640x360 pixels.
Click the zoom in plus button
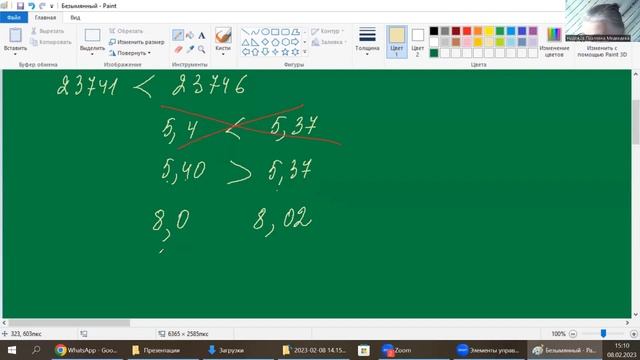click(x=633, y=333)
